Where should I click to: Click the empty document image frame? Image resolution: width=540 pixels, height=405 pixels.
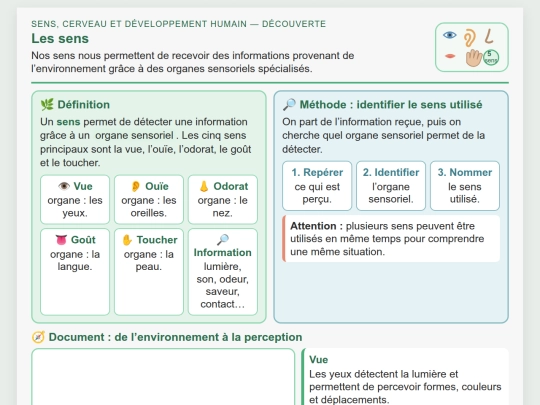[x=163, y=377]
